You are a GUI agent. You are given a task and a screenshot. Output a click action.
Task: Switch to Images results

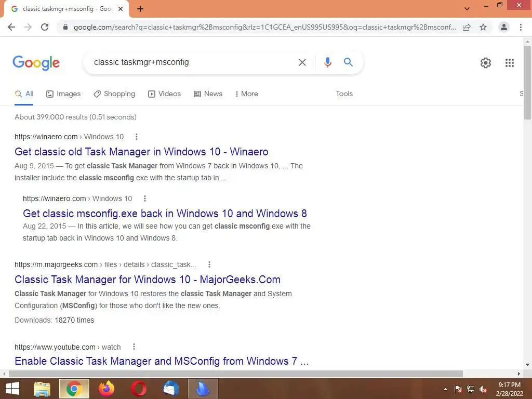click(63, 94)
